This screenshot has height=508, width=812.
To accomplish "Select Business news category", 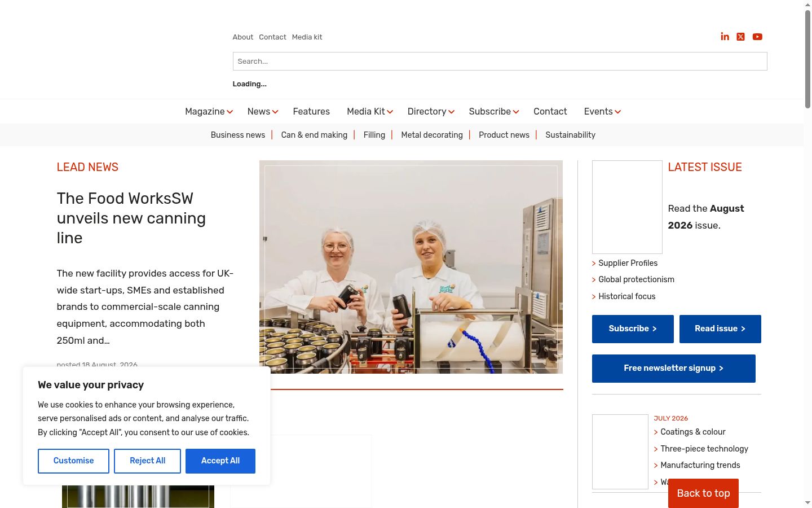I will (x=238, y=135).
